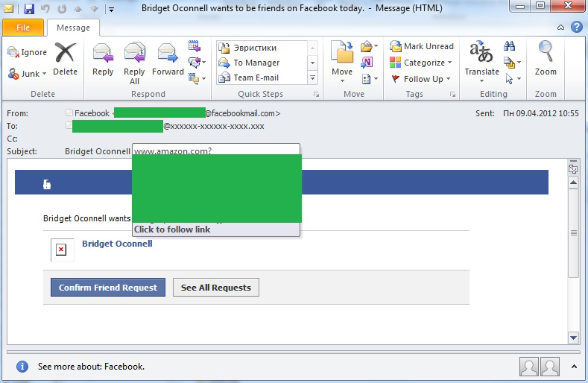Viewport: 588px width, 383px height.
Task: Forward this message
Action: pyautogui.click(x=168, y=60)
